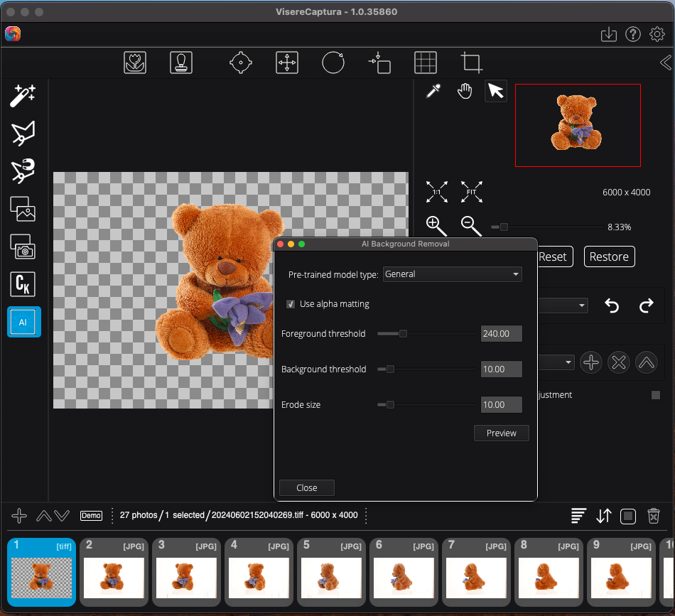
Task: Toggle the adjustment checkbox in right panel
Action: tap(656, 395)
